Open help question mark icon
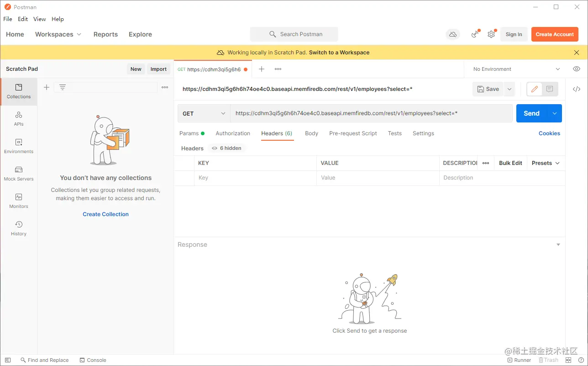 pos(581,360)
